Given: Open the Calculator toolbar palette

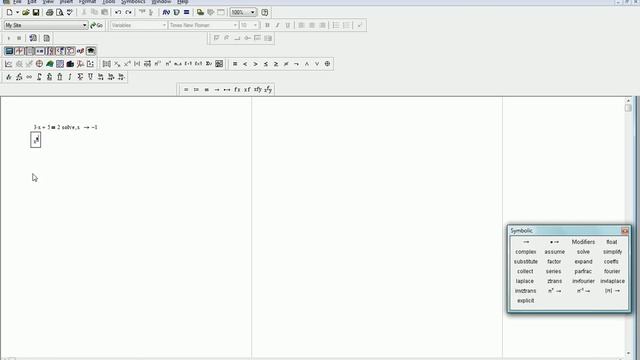Looking at the screenshot, I should pyautogui.click(x=9, y=51).
